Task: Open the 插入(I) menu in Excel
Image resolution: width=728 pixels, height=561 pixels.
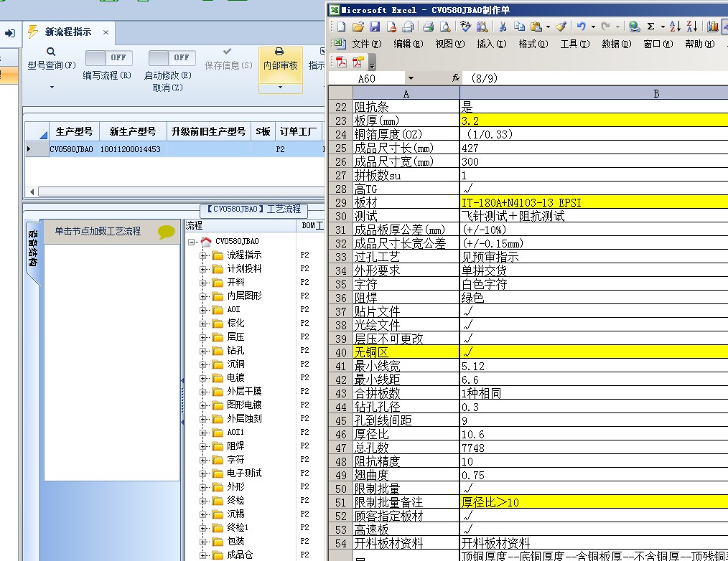Action: point(491,44)
